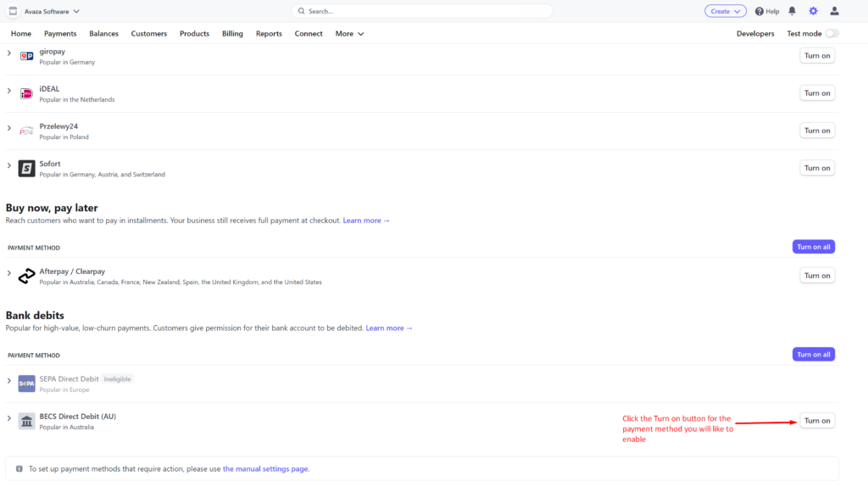Screen dimensions: 868x487
Task: Expand the Przelewy24 row chevron
Action: (8, 128)
